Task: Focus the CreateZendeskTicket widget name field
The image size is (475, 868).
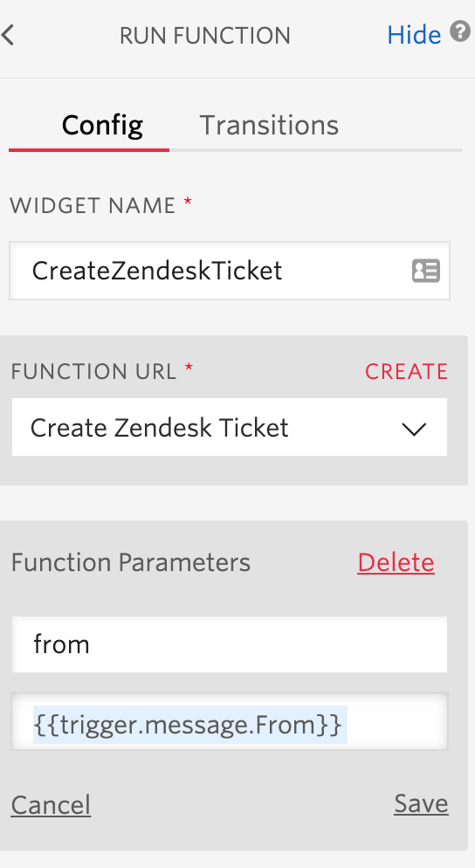Action: [x=229, y=271]
